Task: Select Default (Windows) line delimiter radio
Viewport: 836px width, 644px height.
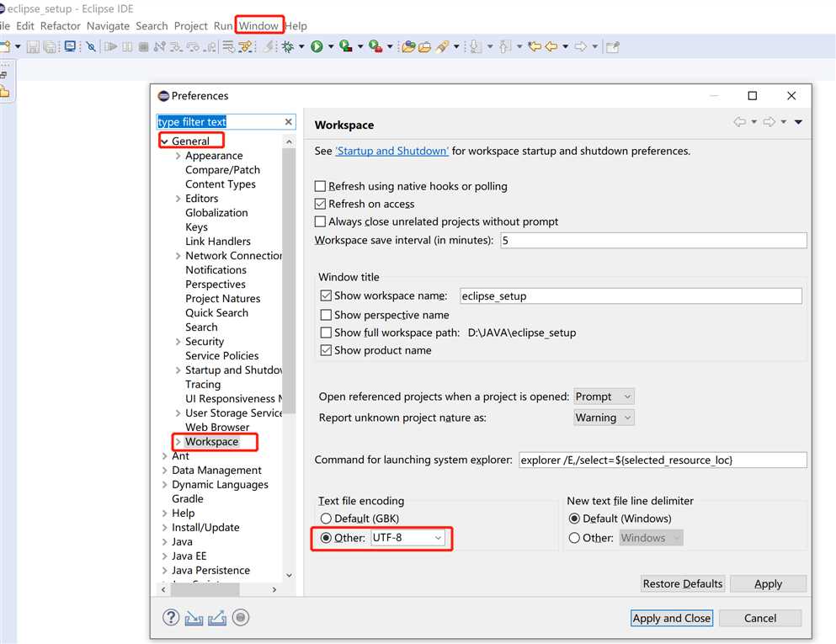Action: 574,519
